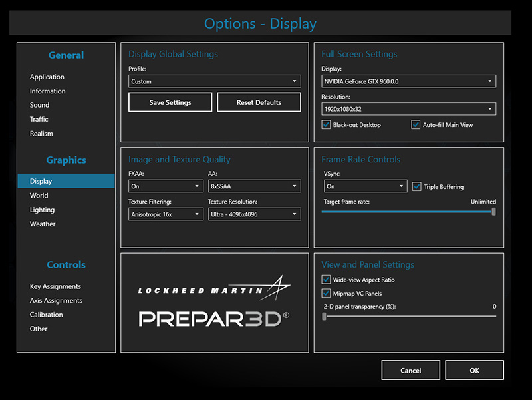Toggle Wide-view Aspect Ratio checkbox
Image resolution: width=532 pixels, height=400 pixels.
[326, 280]
